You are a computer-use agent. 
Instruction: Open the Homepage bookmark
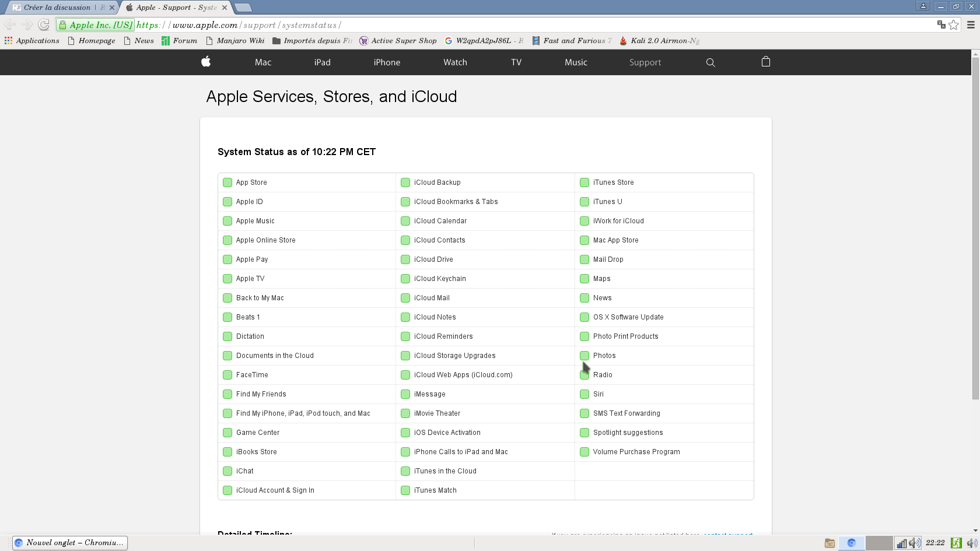coord(92,40)
